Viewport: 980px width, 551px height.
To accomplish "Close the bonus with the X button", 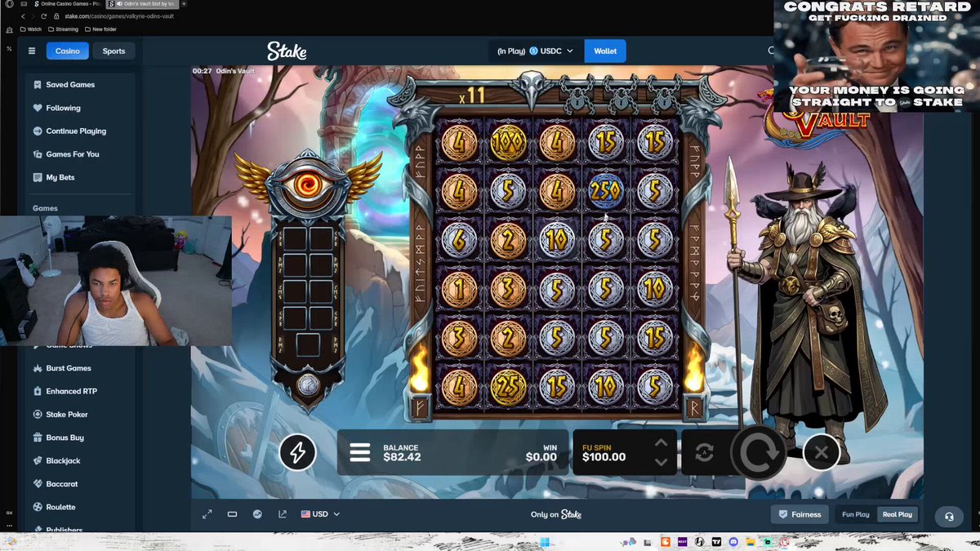I will (x=822, y=452).
